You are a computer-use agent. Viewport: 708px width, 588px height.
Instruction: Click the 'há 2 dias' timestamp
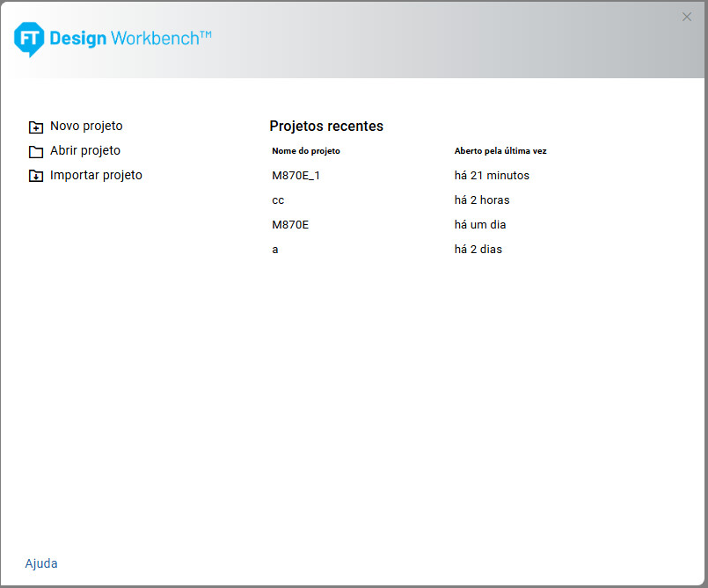(478, 250)
